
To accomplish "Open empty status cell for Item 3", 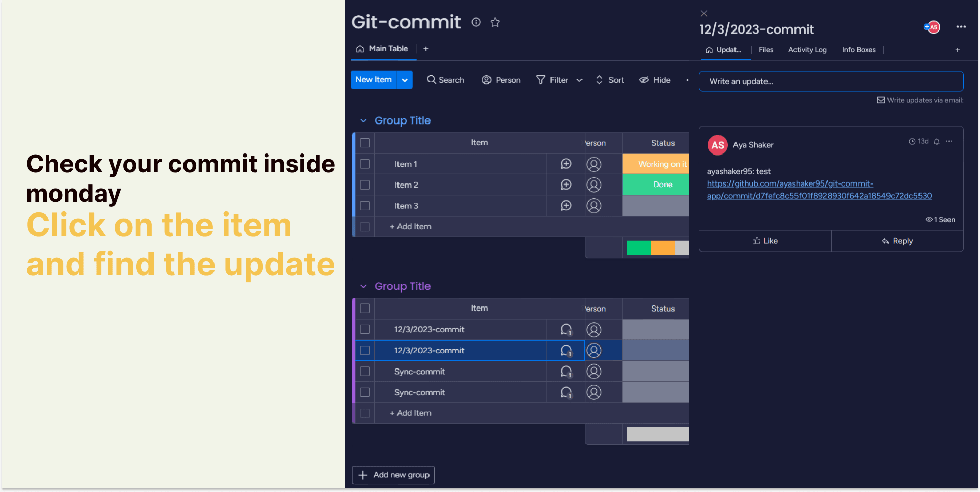I will tap(656, 205).
